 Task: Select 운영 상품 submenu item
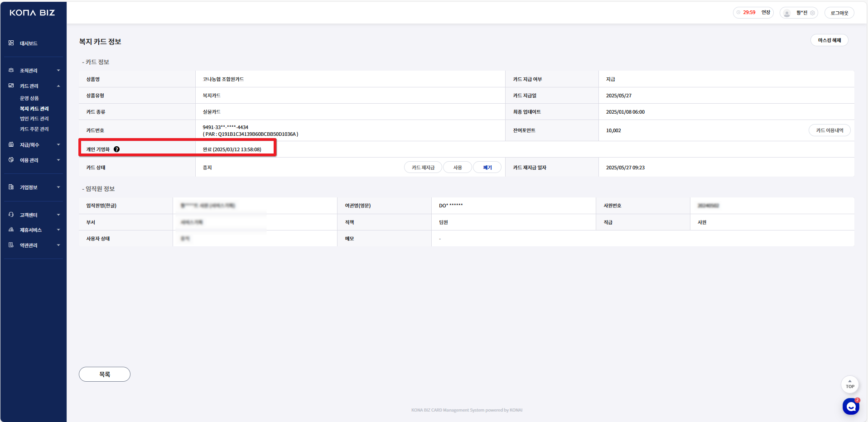(29, 98)
